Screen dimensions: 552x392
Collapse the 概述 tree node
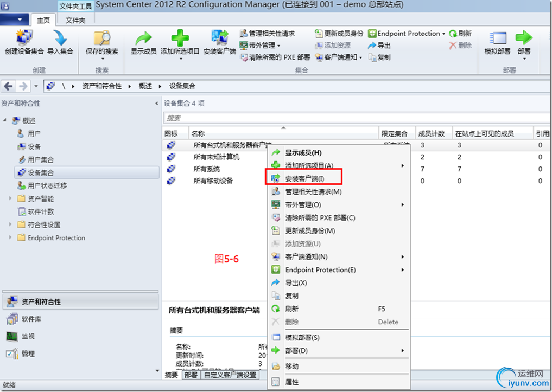[x=5, y=120]
